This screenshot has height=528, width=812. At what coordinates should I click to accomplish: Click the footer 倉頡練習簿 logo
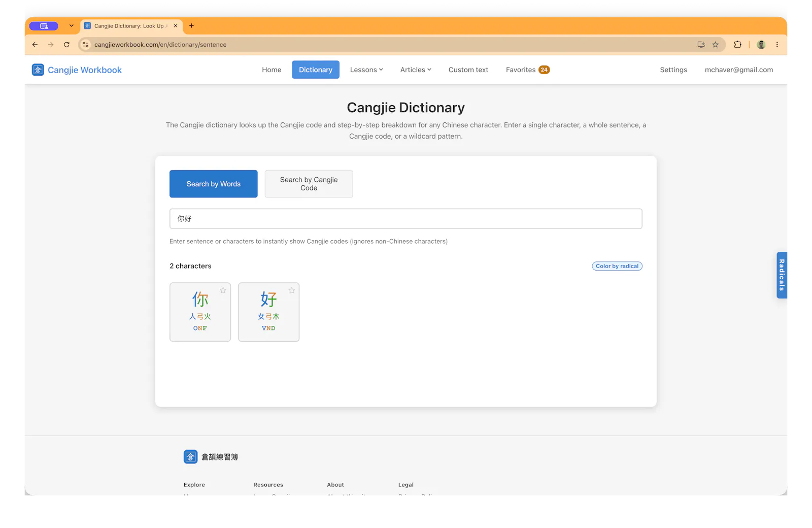click(x=211, y=457)
